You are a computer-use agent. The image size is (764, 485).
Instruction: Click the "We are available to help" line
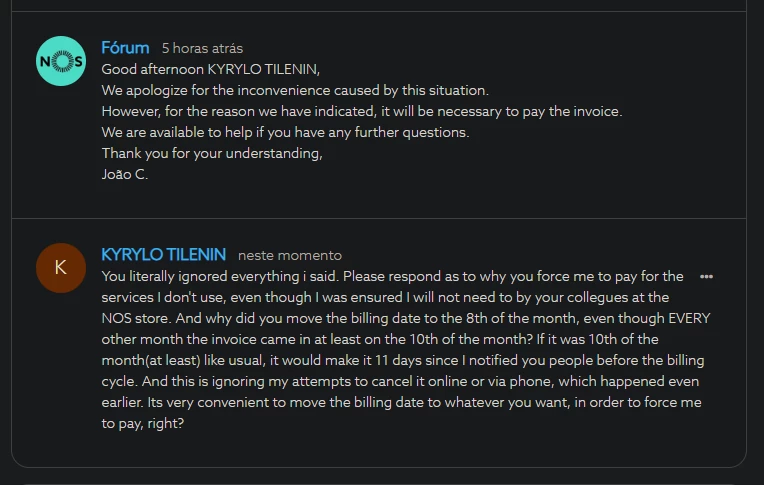click(x=285, y=132)
